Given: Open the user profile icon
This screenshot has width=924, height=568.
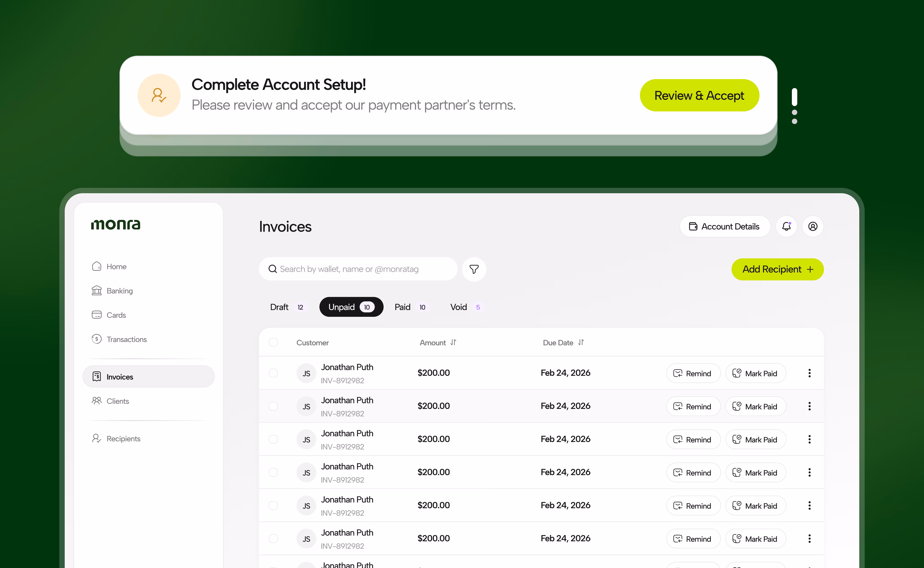Looking at the screenshot, I should click(813, 226).
